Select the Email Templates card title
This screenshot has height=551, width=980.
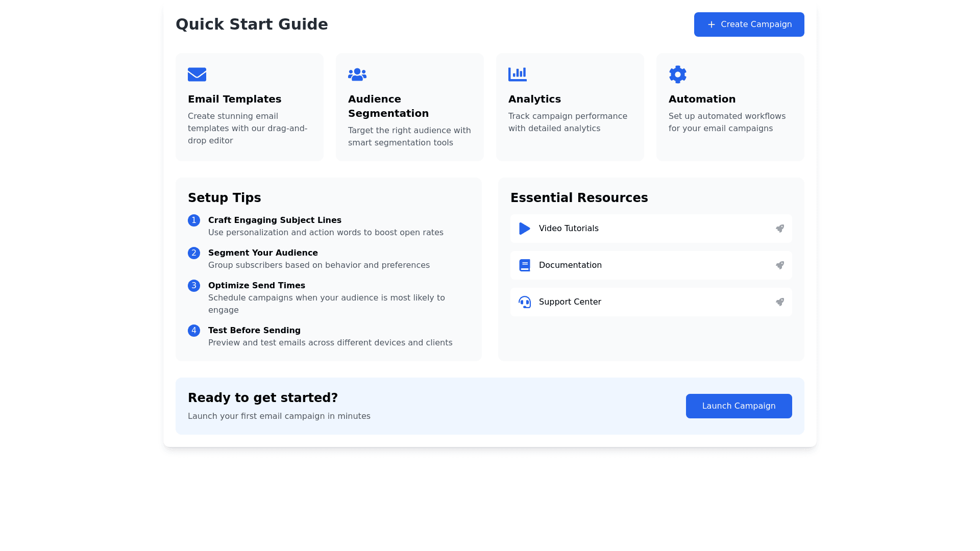pyautogui.click(x=234, y=99)
